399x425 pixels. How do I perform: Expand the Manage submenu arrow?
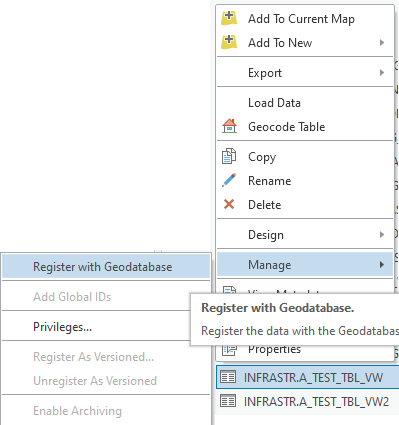tap(382, 264)
